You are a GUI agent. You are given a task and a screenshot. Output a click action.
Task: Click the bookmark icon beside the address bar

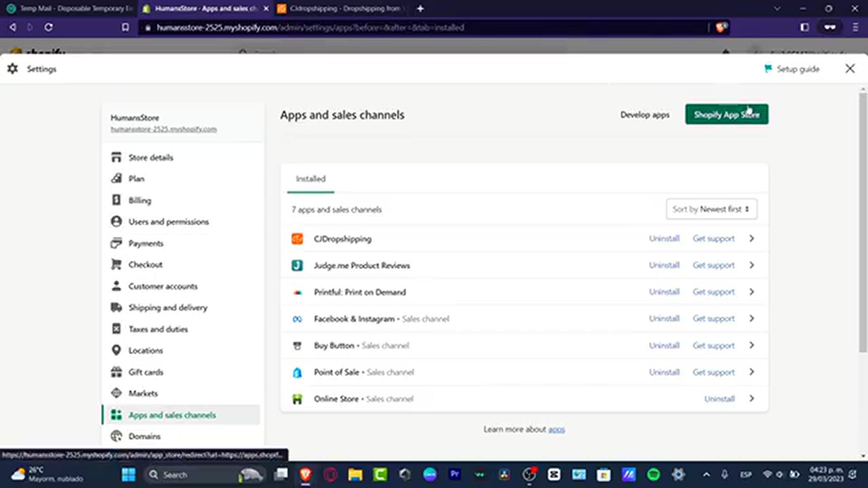(125, 27)
